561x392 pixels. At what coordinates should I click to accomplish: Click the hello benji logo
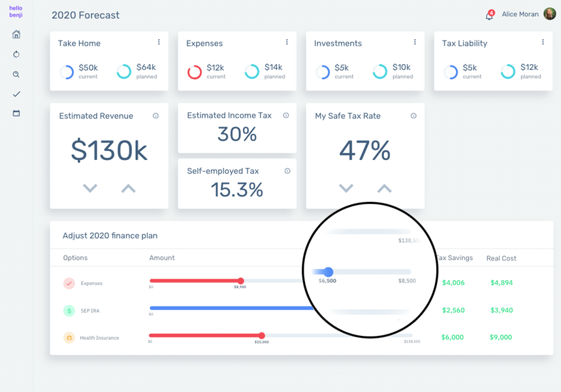click(x=16, y=12)
